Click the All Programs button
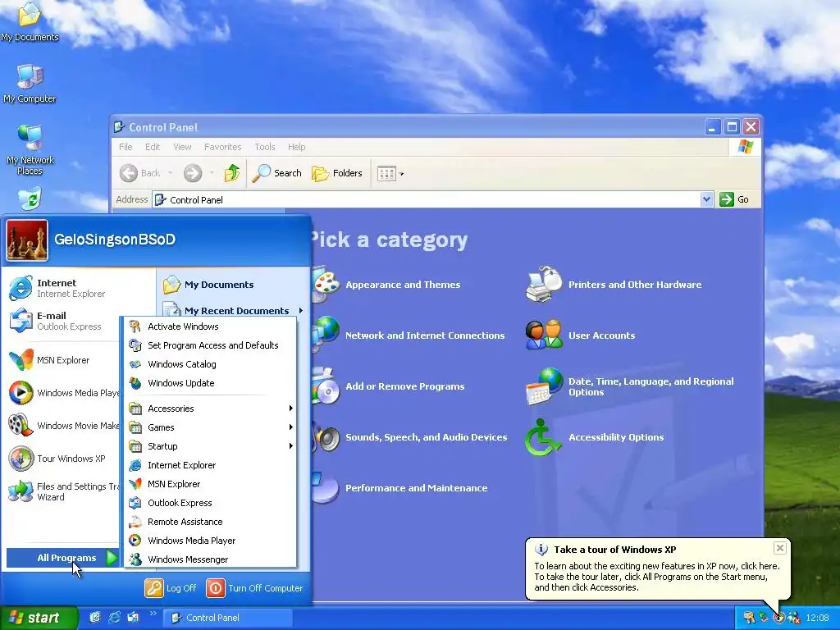The height and width of the screenshot is (630, 840). pos(62,558)
